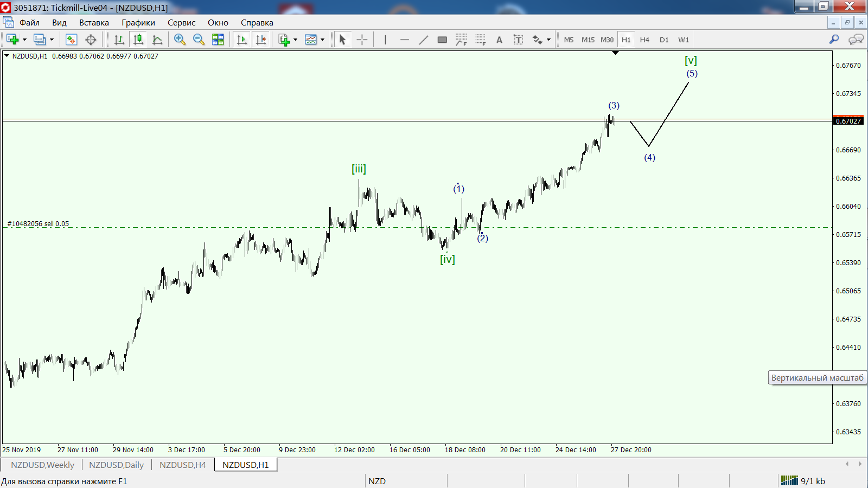Set timeframe to M30
The image size is (868, 488).
[607, 40]
